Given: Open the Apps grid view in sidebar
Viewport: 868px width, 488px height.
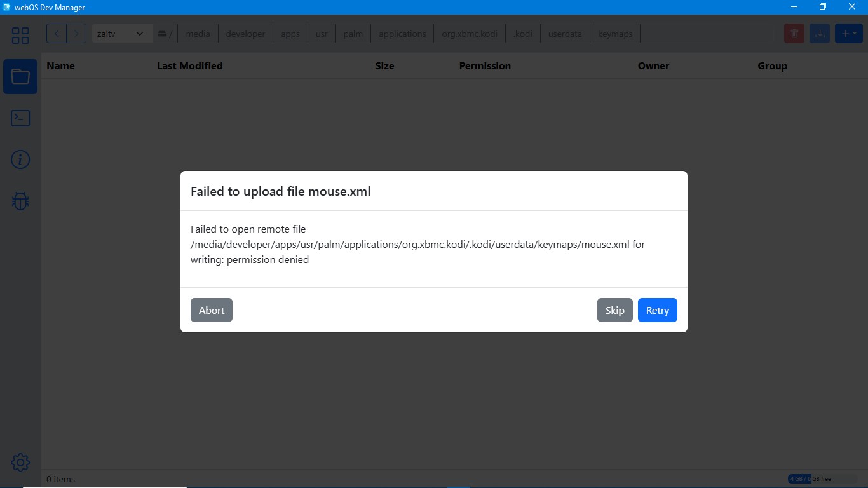Looking at the screenshot, I should tap(20, 36).
